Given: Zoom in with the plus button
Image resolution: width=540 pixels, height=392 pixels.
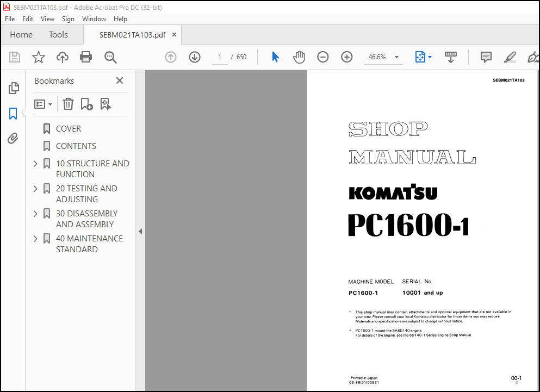Looking at the screenshot, I should click(347, 57).
